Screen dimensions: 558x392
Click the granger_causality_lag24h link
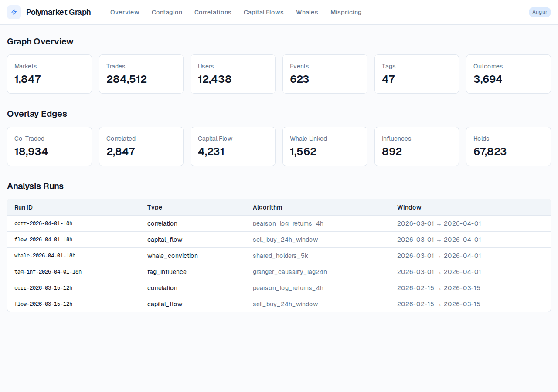(x=290, y=272)
